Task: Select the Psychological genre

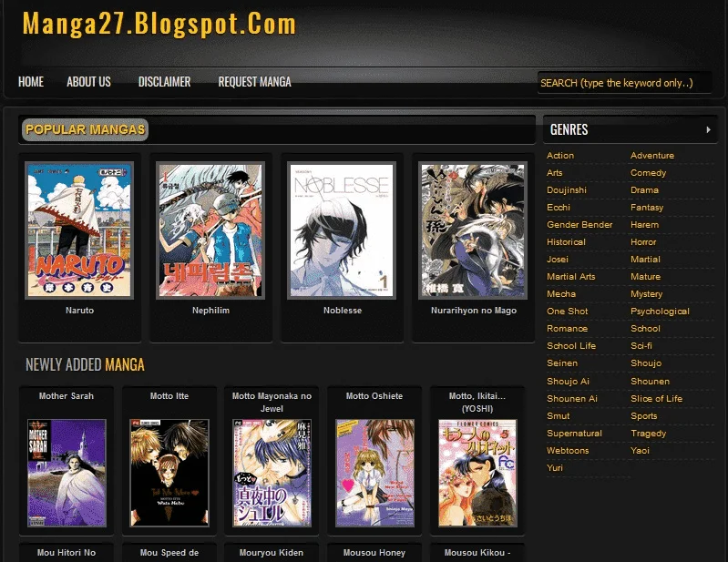Action: coord(660,312)
